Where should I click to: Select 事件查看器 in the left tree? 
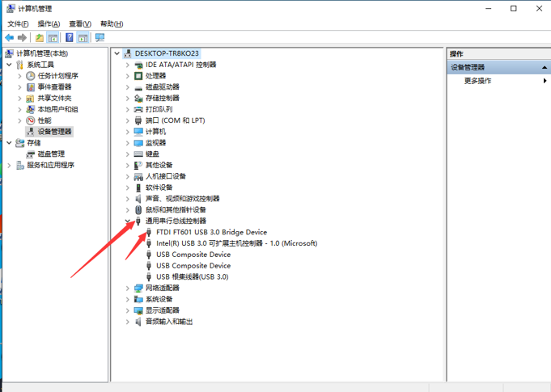(54, 87)
